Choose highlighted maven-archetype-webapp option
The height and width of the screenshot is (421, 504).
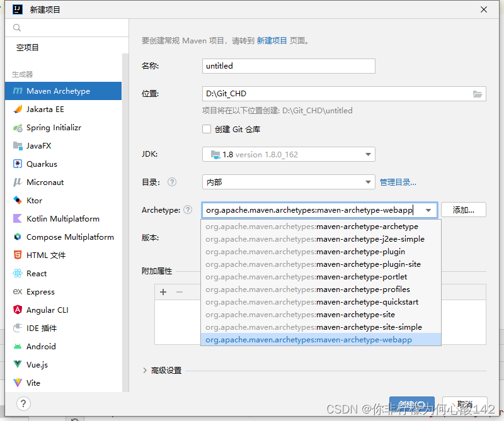tap(321, 339)
